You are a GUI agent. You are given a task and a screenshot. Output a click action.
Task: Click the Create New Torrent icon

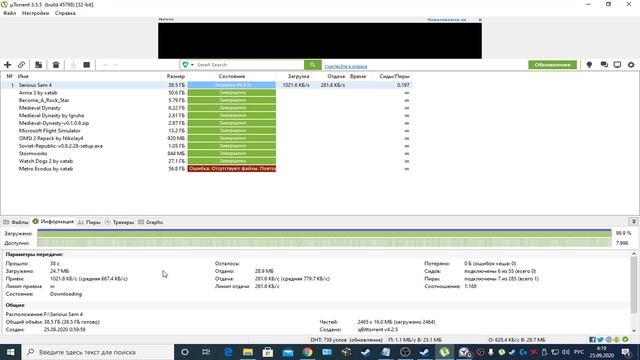tap(38, 65)
